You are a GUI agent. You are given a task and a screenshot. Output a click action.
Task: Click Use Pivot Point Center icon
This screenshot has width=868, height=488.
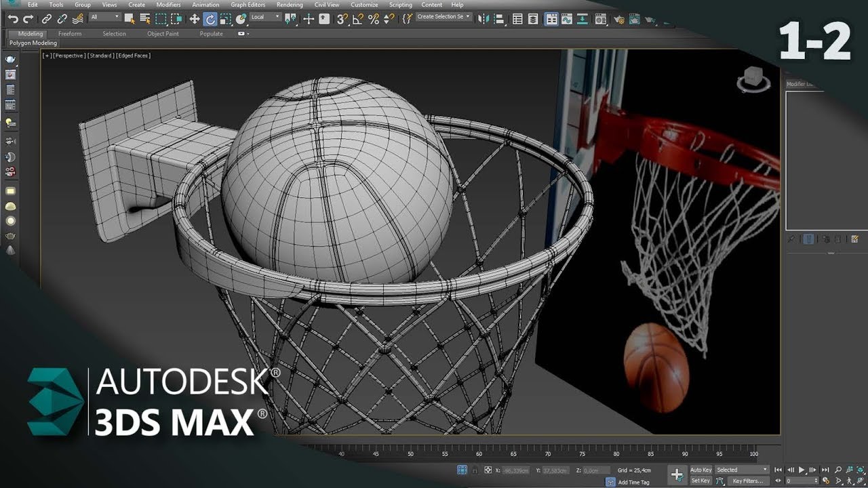(x=290, y=19)
